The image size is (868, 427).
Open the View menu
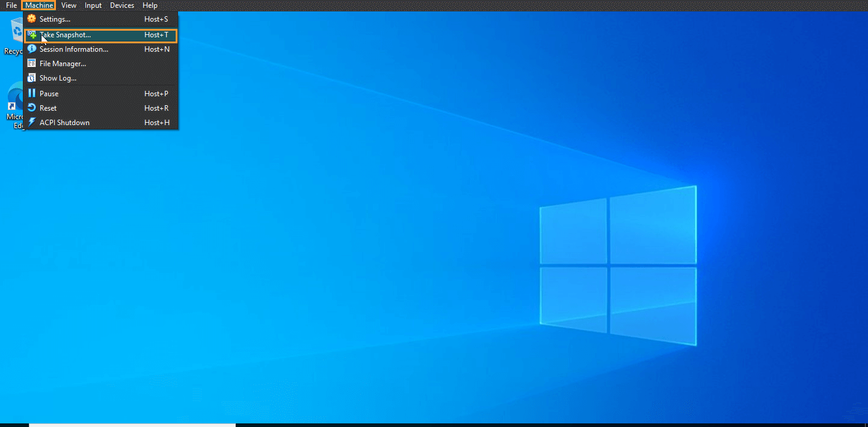(69, 5)
